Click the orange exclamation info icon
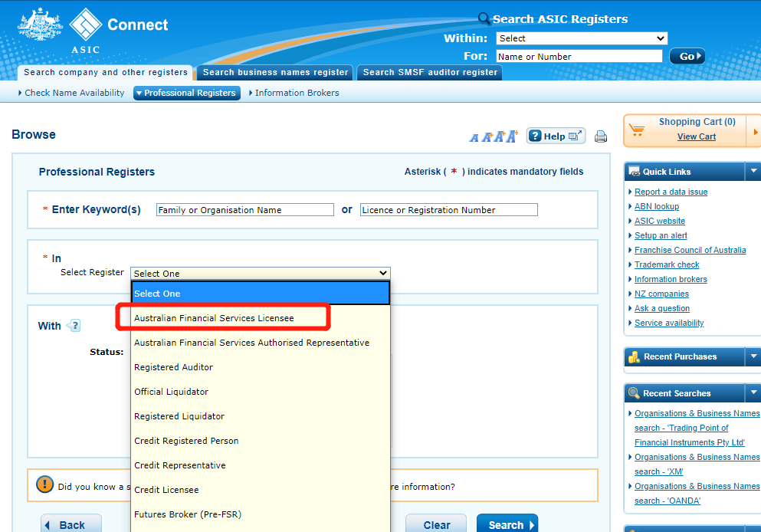 tap(44, 484)
